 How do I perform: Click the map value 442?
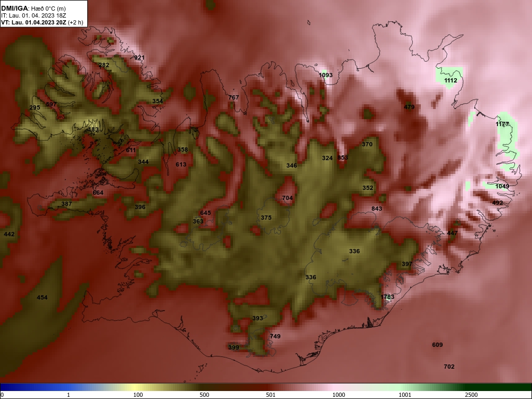pyautogui.click(x=9, y=235)
